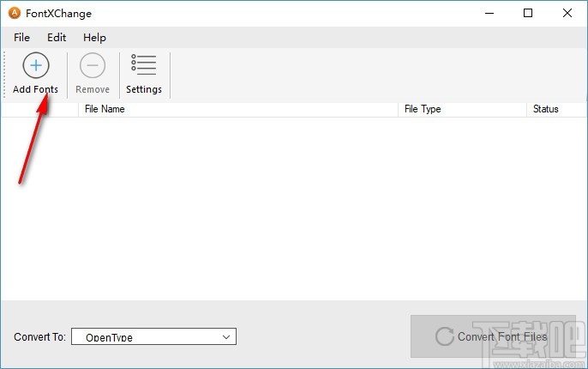The width and height of the screenshot is (588, 369).
Task: Click the Status column header
Action: click(556, 109)
